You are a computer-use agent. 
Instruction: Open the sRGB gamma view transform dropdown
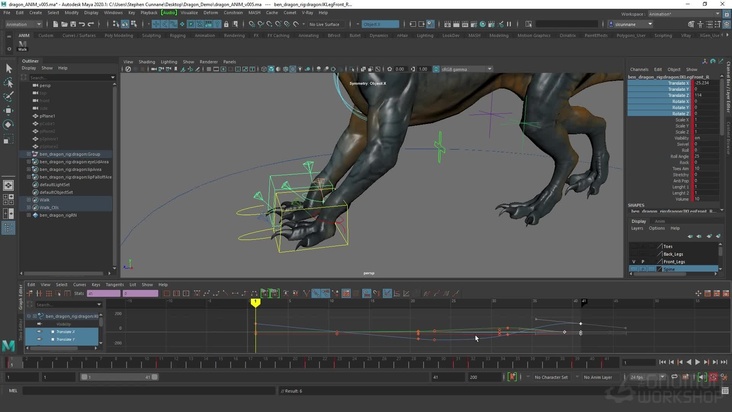[x=467, y=69]
